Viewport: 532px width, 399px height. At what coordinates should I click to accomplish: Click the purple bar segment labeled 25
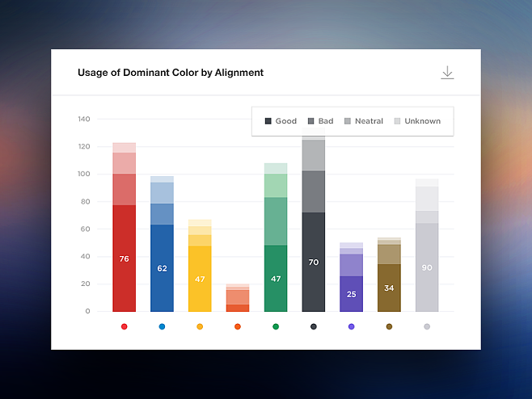(x=351, y=294)
